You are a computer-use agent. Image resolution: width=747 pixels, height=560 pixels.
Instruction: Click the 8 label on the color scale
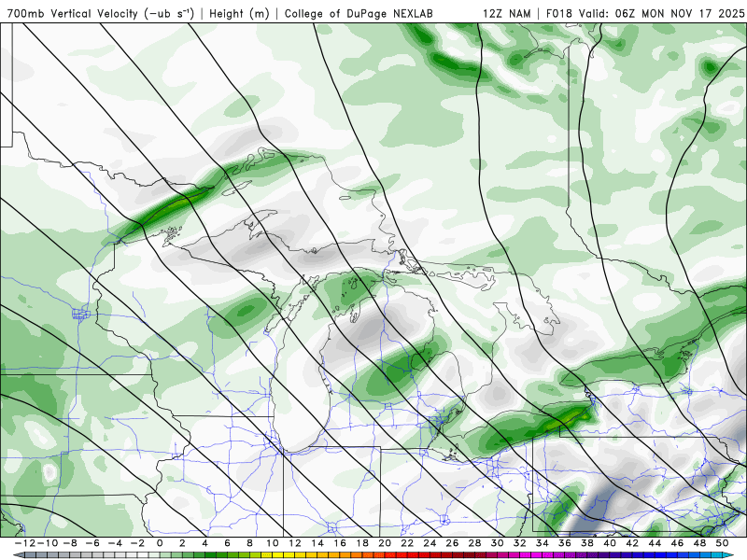tap(249, 543)
